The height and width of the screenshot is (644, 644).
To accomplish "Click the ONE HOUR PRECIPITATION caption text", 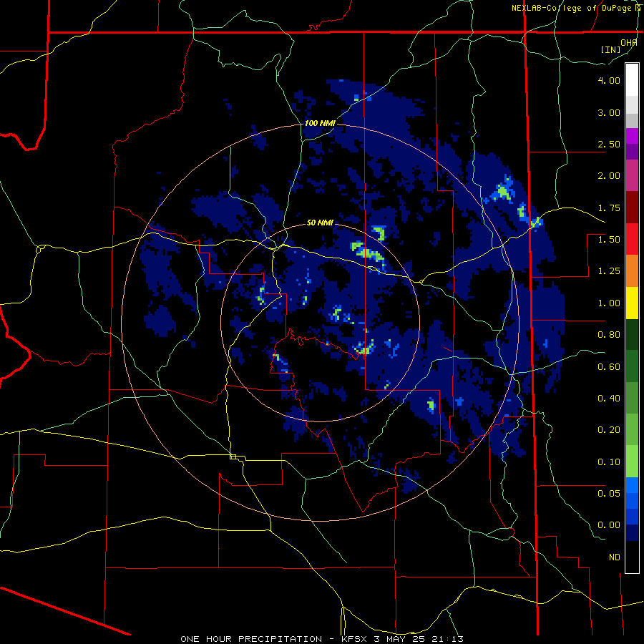I will click(x=251, y=639).
